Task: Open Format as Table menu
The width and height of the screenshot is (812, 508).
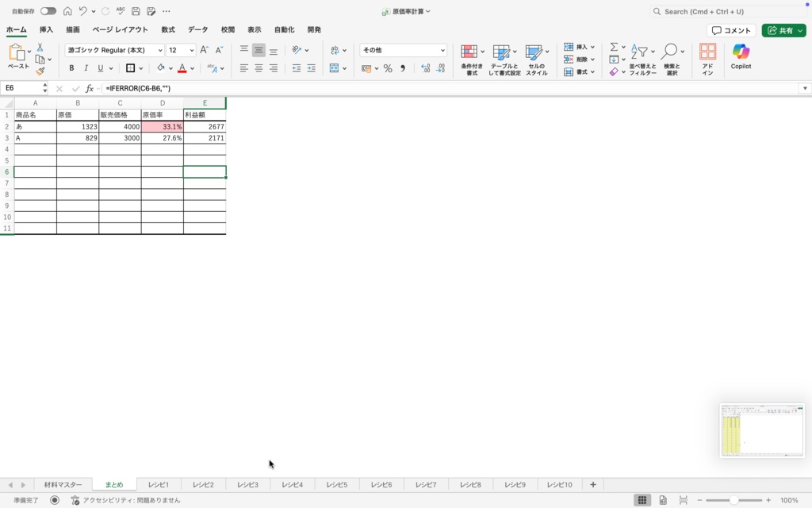Action: click(x=504, y=60)
